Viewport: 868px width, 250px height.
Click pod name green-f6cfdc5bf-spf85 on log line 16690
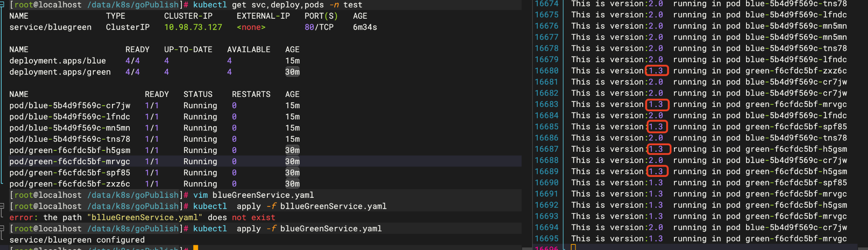pyautogui.click(x=796, y=183)
